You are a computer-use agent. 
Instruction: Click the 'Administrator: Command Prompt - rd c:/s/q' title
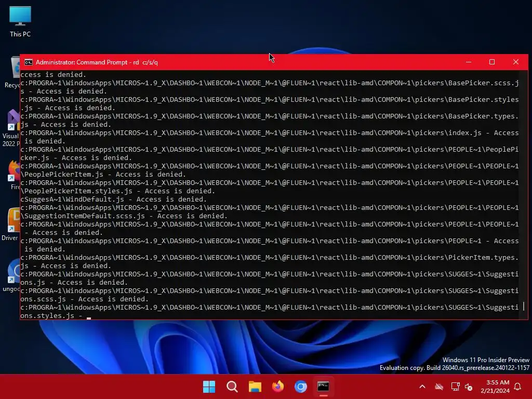click(97, 62)
